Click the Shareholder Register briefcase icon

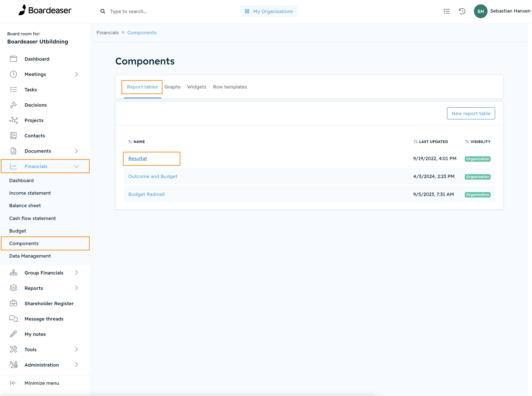pos(13,303)
